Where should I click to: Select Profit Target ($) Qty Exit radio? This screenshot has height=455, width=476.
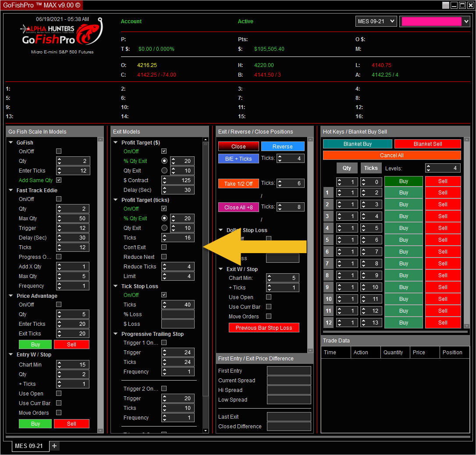click(x=164, y=170)
